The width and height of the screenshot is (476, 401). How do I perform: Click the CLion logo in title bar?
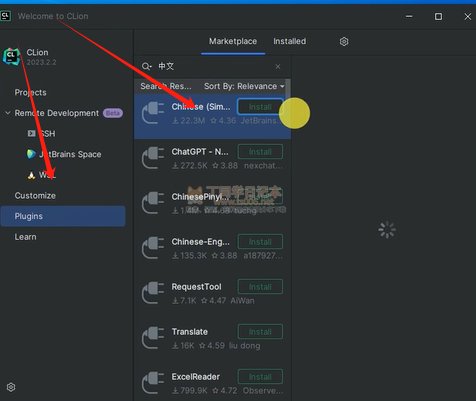click(x=5, y=16)
